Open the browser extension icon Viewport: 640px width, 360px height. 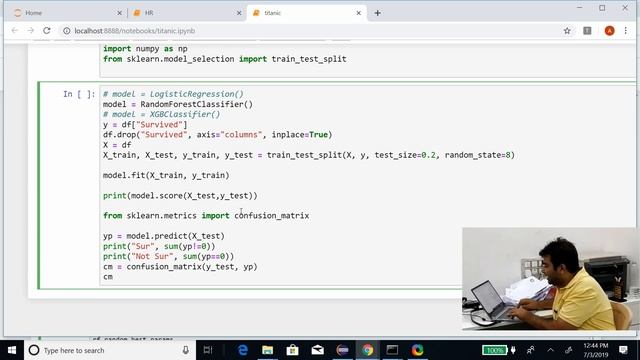[x=587, y=31]
